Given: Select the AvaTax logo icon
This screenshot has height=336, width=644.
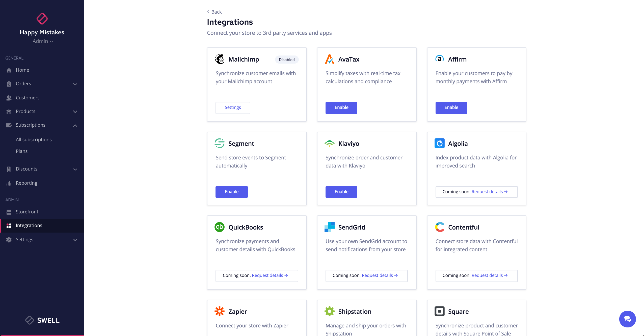Looking at the screenshot, I should (x=330, y=59).
